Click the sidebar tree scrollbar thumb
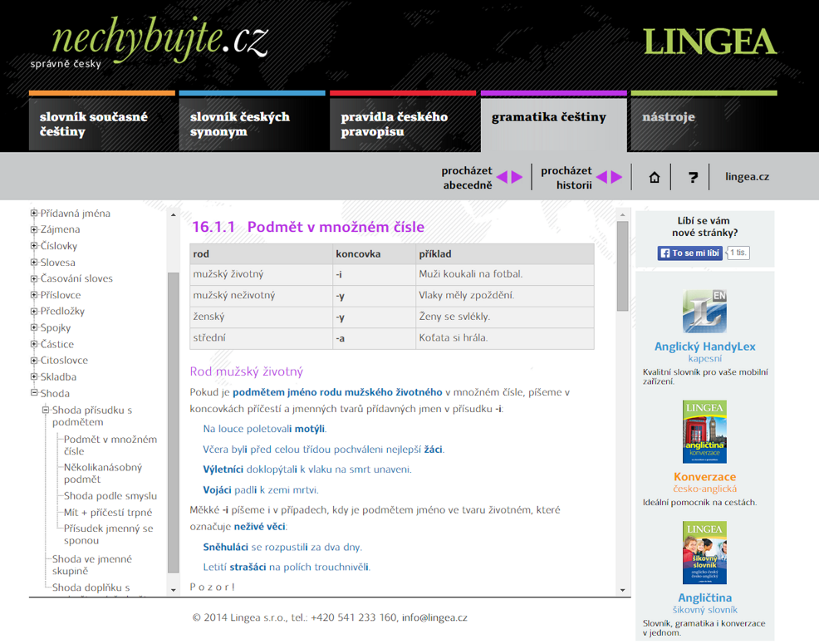Viewport: 819px width, 644px height. pyautogui.click(x=174, y=423)
